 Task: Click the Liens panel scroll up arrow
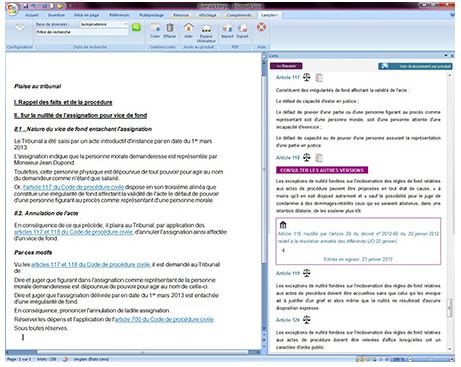point(450,75)
